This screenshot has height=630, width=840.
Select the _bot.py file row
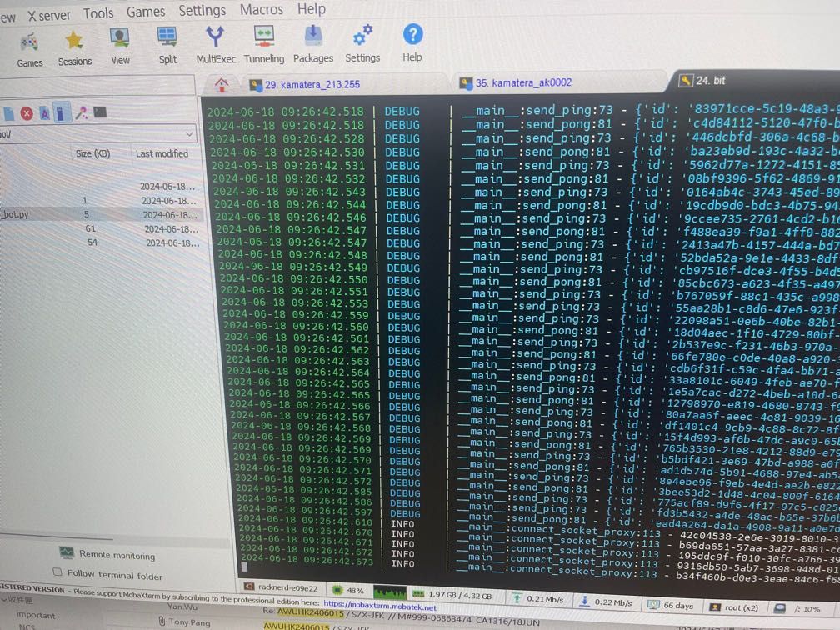click(x=16, y=214)
